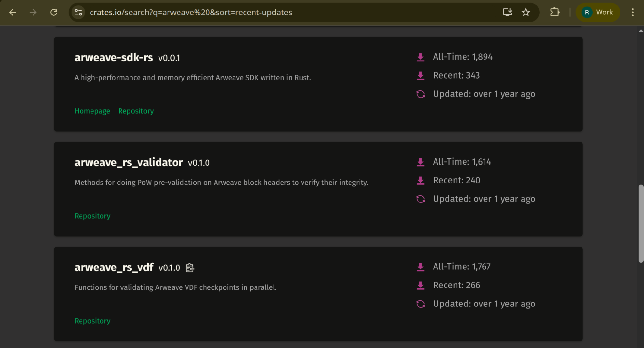Copy arweave_rs_vdf Cargo.toml snippet icon
644x348 pixels.
coord(190,268)
